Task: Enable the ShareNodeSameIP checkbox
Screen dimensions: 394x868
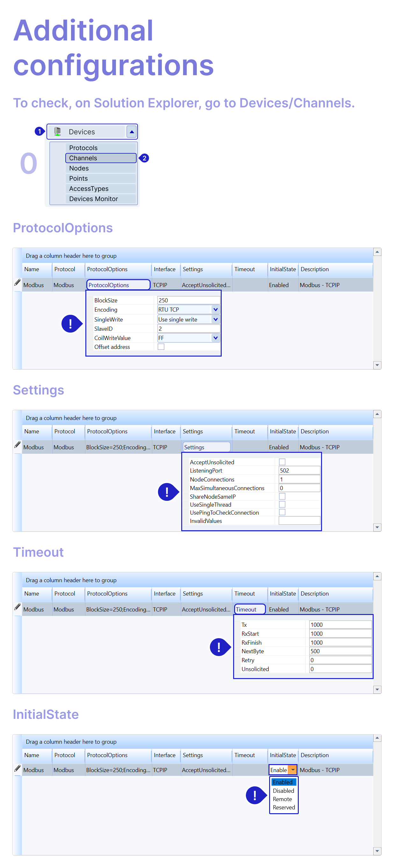Action: 282,496
